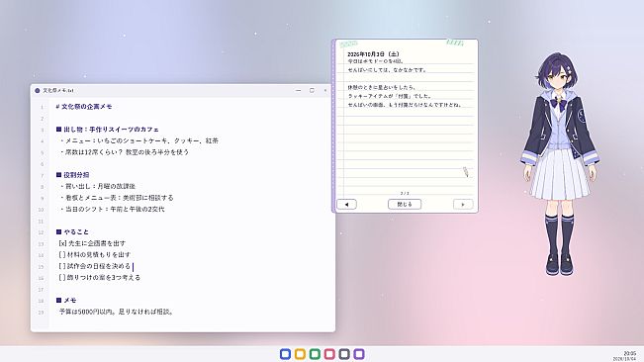This screenshot has width=644, height=362.
Task: Click the item '[ ] 試作会の日程を決める'
Action: pyautogui.click(x=95, y=266)
